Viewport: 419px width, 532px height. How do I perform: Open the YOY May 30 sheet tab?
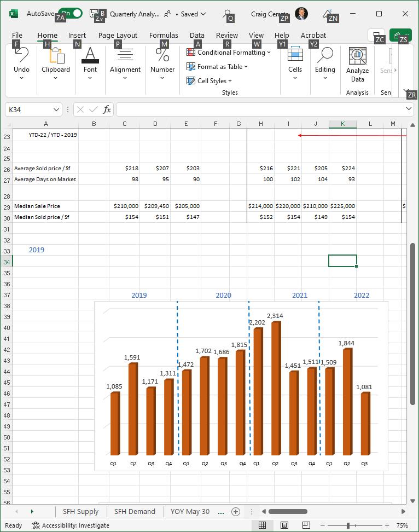[x=190, y=511]
